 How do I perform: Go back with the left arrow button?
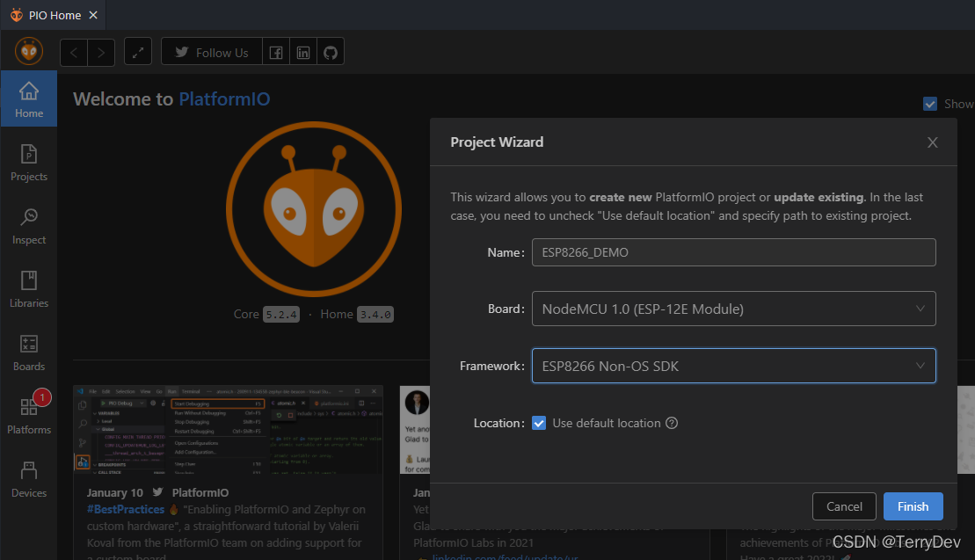coord(73,52)
